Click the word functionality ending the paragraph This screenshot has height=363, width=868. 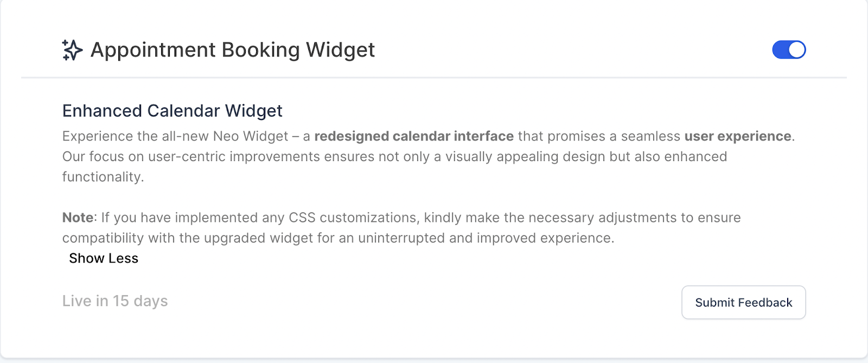[102, 177]
